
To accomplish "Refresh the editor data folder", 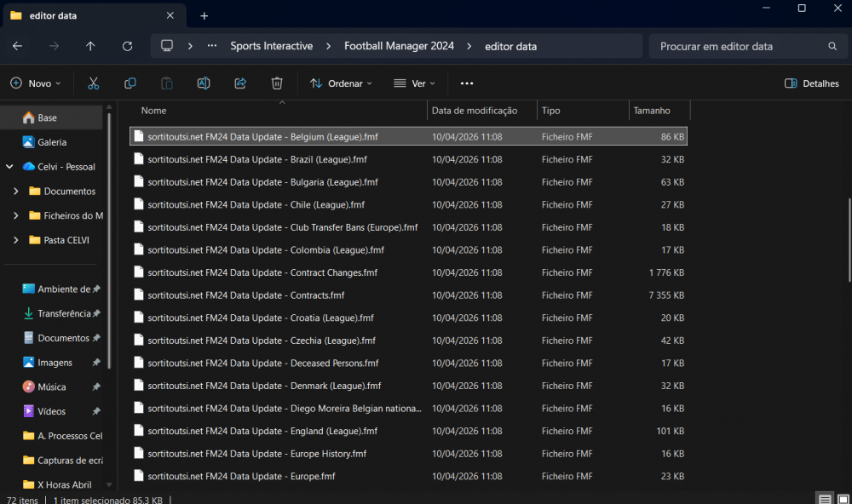I will (x=127, y=46).
